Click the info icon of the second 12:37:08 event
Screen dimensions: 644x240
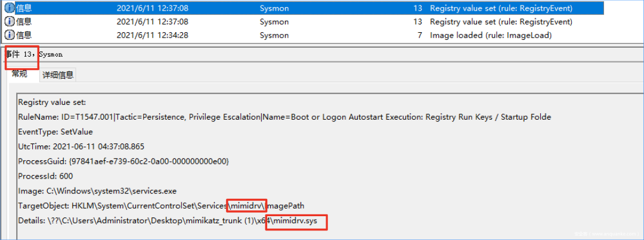9,22
